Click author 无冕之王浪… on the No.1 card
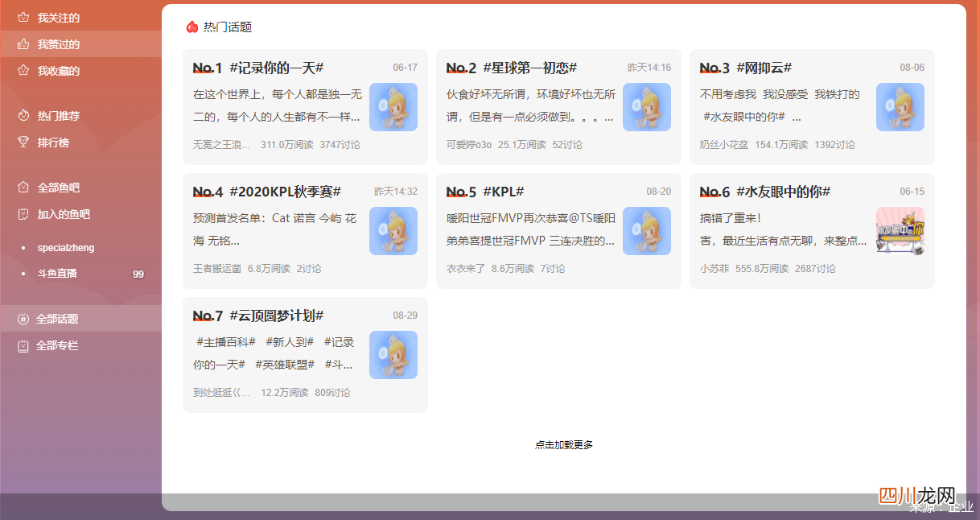This screenshot has height=520, width=980. [x=222, y=145]
